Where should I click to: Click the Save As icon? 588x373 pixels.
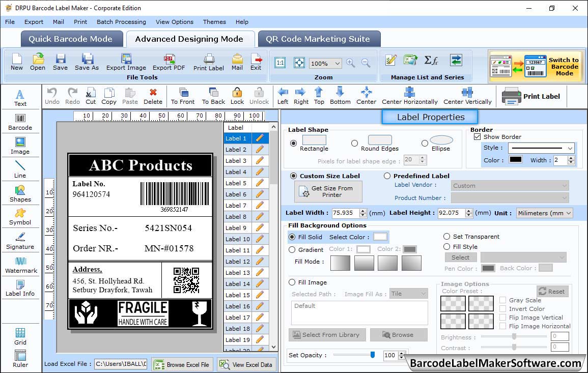(87, 62)
